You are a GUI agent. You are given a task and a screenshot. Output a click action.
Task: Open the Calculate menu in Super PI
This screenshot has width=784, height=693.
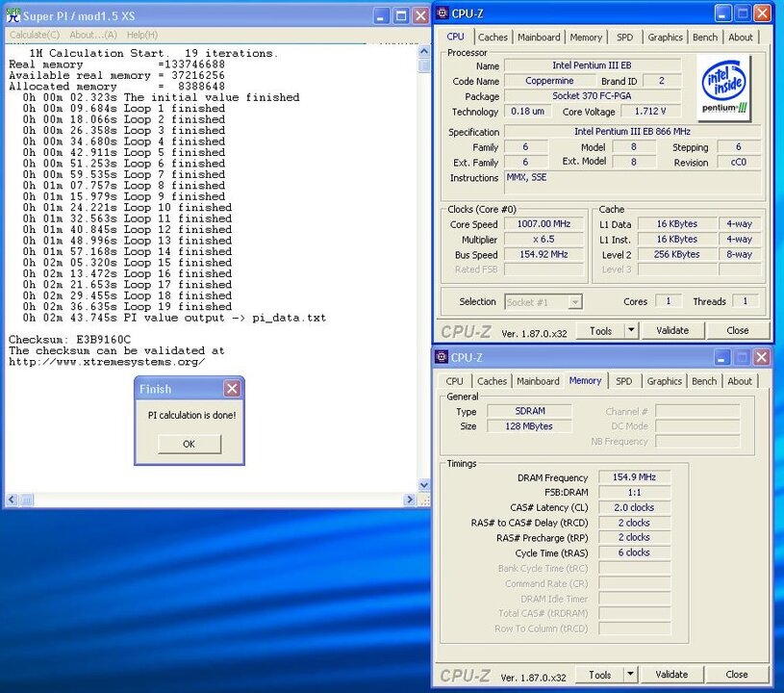click(x=35, y=35)
